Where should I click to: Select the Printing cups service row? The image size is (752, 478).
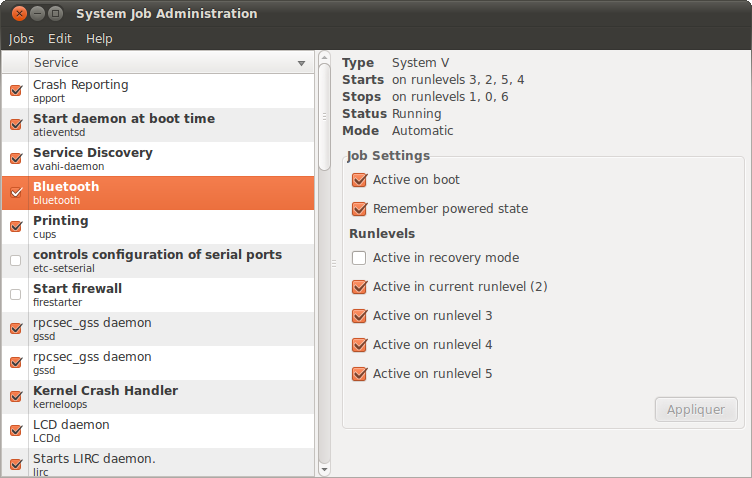pyautogui.click(x=160, y=226)
